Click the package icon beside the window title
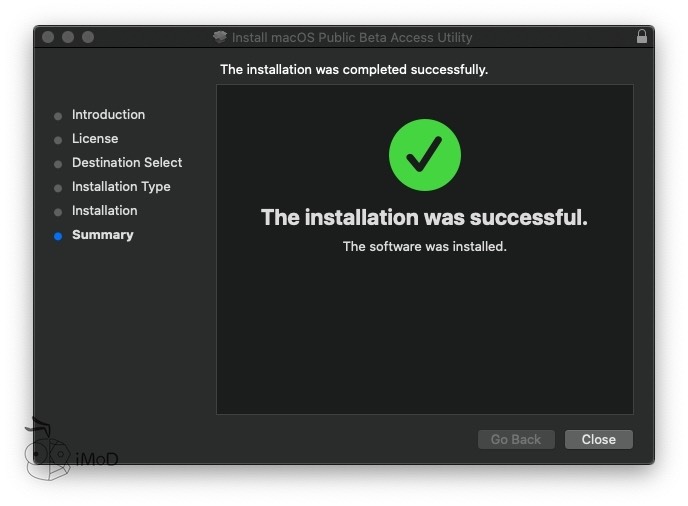Image resolution: width=688 pixels, height=506 pixels. (x=220, y=38)
